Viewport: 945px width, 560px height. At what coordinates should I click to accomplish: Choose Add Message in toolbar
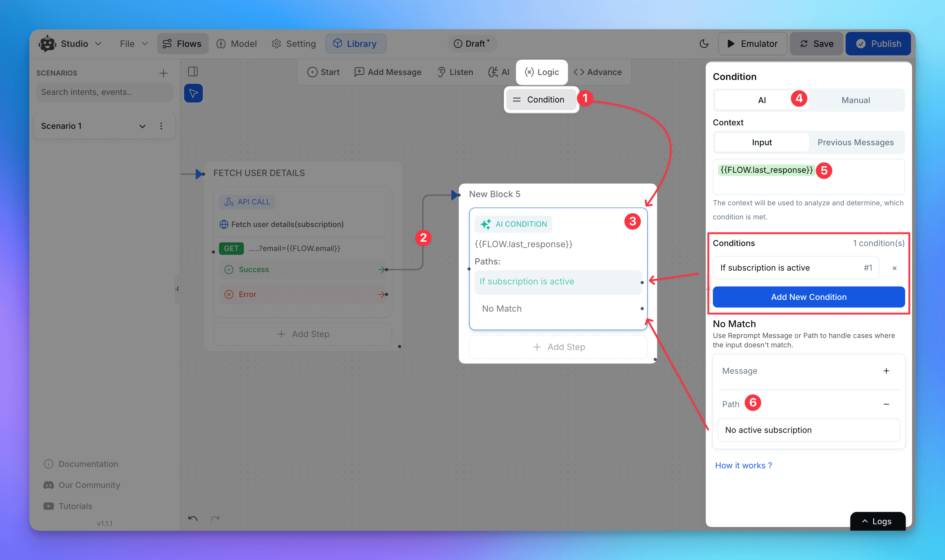coord(388,72)
